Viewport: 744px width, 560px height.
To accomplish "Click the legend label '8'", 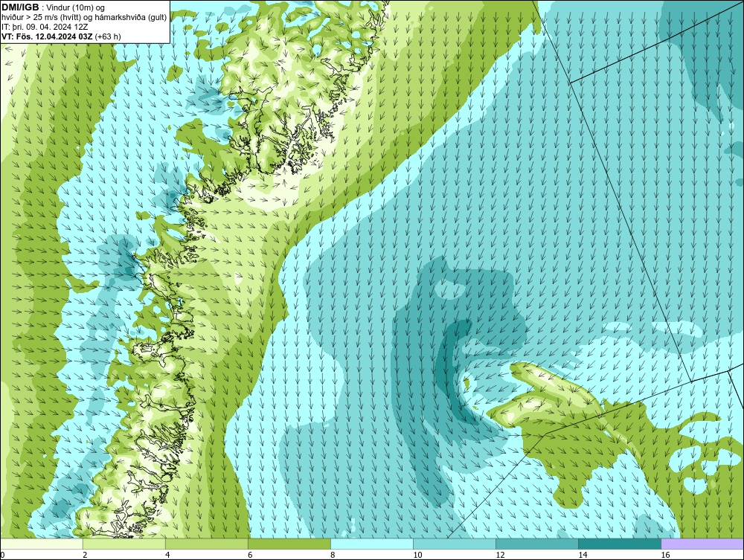I will (x=333, y=555).
